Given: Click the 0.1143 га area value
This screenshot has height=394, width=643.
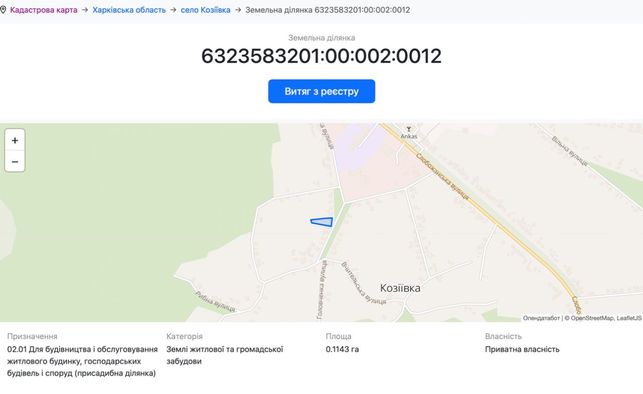Looking at the screenshot, I should click(342, 349).
